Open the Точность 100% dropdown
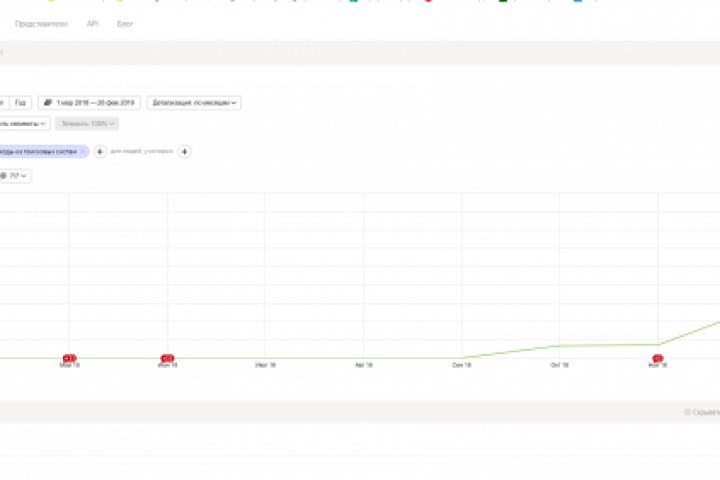The image size is (720, 480). click(87, 124)
